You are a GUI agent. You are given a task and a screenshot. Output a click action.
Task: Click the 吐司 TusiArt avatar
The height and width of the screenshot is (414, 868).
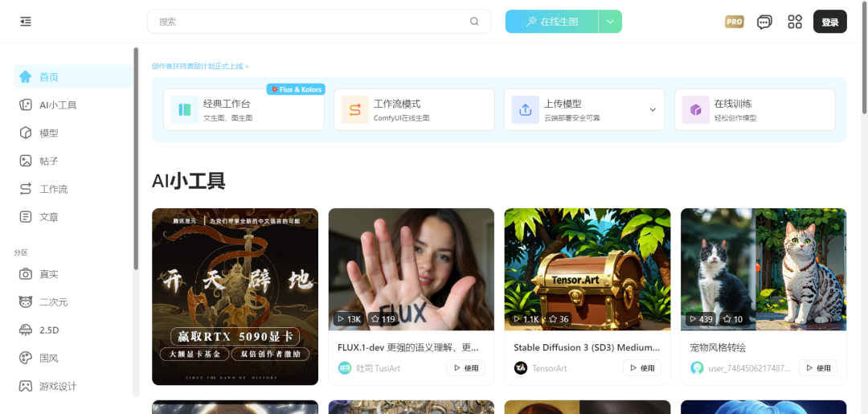pos(345,368)
